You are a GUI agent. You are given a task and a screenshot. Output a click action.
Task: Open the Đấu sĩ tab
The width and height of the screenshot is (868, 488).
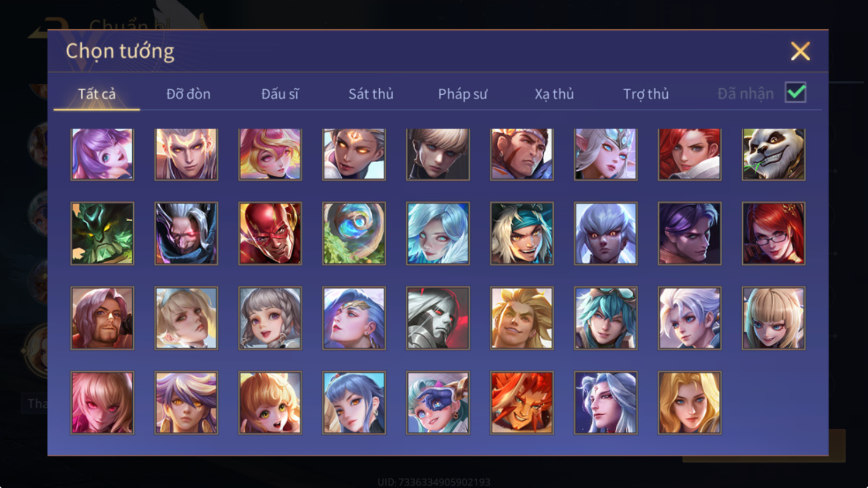click(x=280, y=94)
